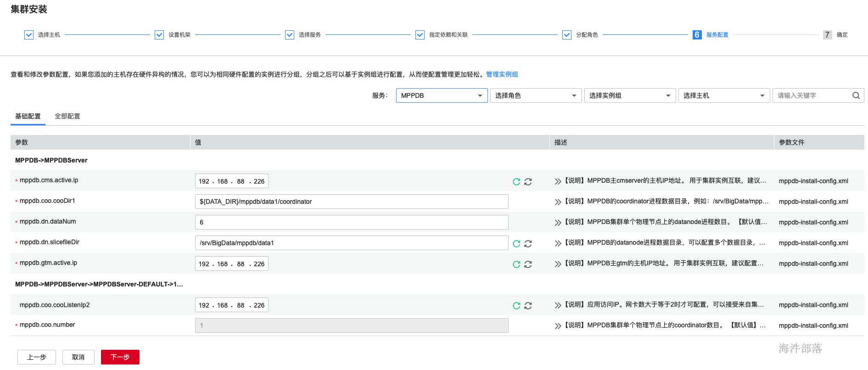Click green restore icon for mppdb.gtm.active.ip
The width and height of the screenshot is (868, 370).
coord(516,264)
